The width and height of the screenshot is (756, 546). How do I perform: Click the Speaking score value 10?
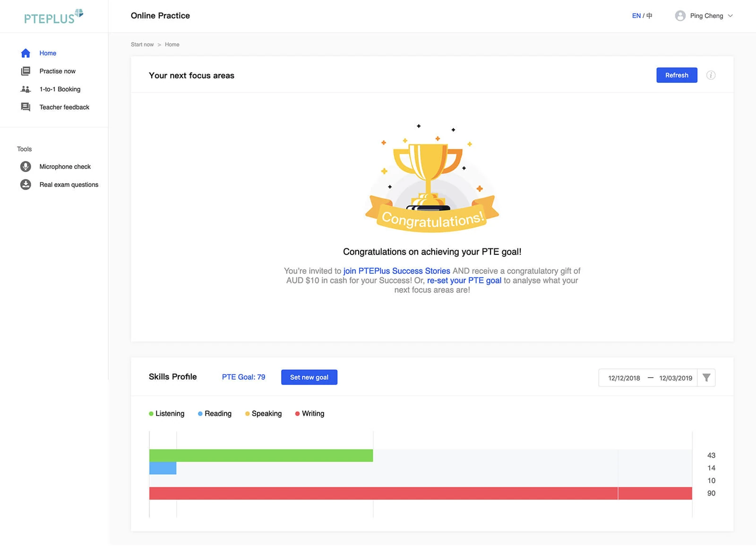click(711, 481)
